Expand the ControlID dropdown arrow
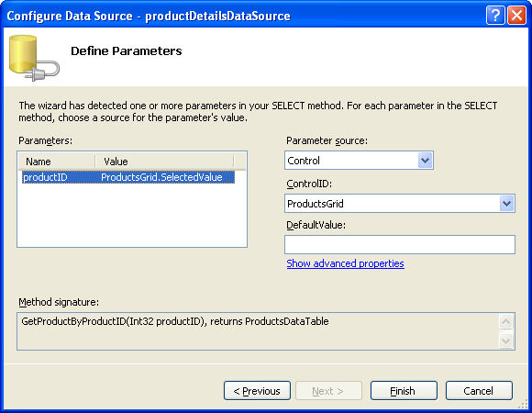Image resolution: width=532 pixels, height=413 pixels. click(x=506, y=203)
